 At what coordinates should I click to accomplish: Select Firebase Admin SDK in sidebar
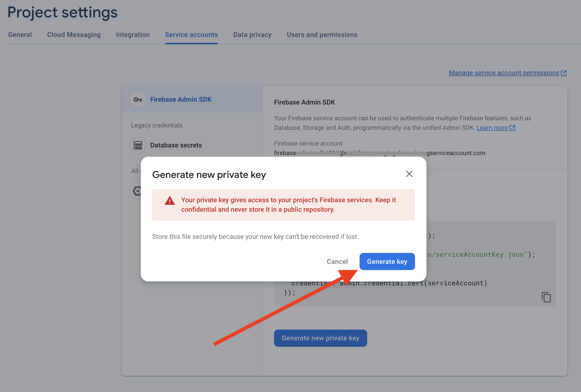point(192,100)
